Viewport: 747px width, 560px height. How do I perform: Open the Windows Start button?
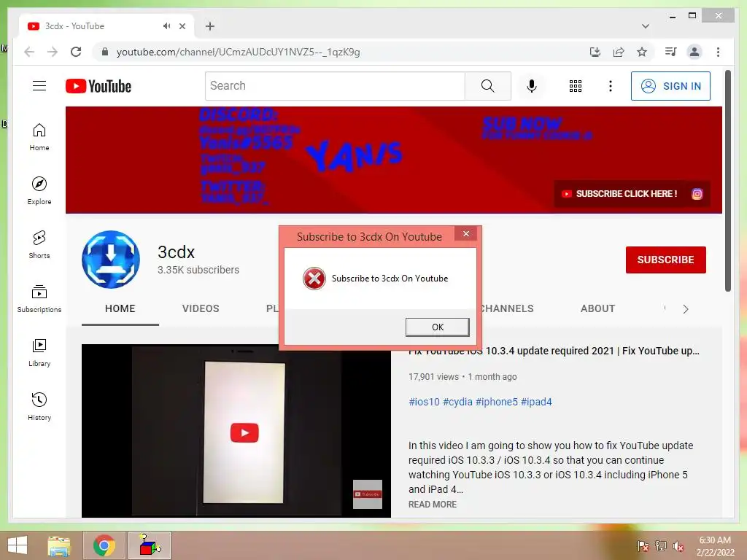(18, 545)
